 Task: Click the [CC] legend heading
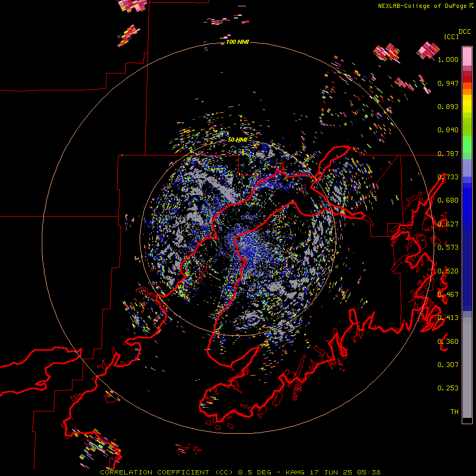pyautogui.click(x=452, y=36)
